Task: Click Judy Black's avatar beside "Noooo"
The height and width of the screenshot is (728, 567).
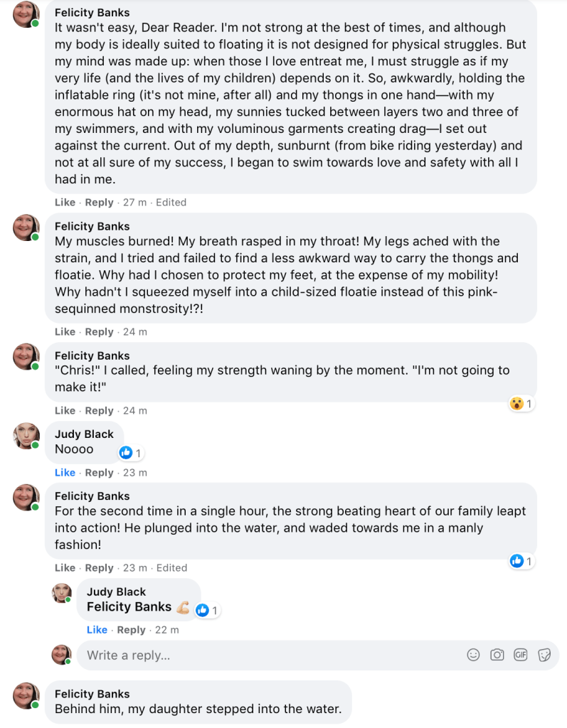Action: (26, 436)
